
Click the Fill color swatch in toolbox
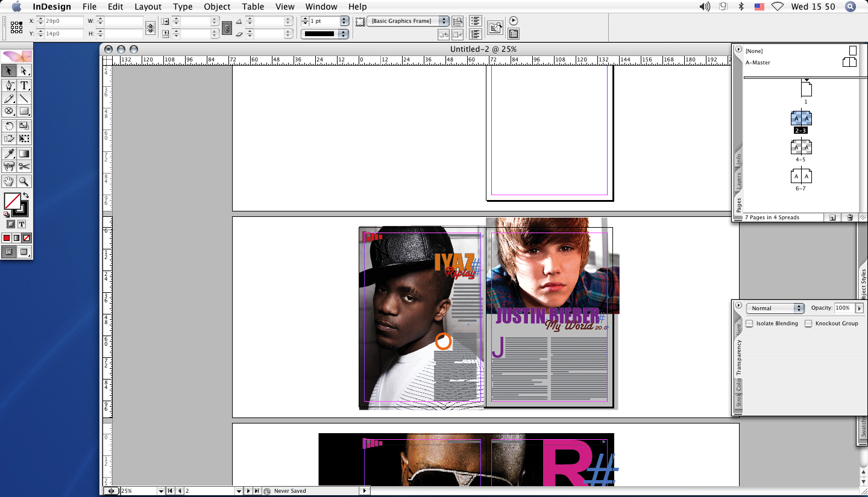12,201
